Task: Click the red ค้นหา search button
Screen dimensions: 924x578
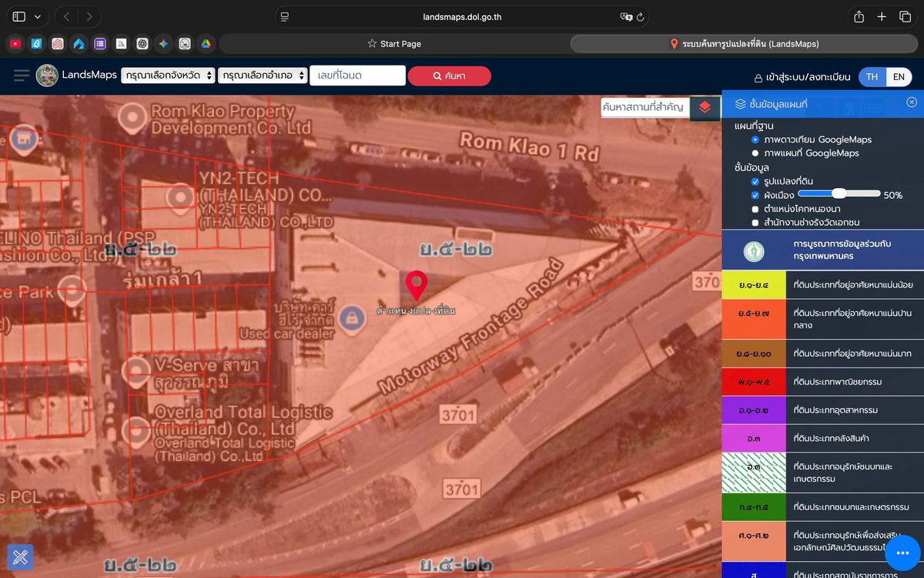Action: [449, 76]
